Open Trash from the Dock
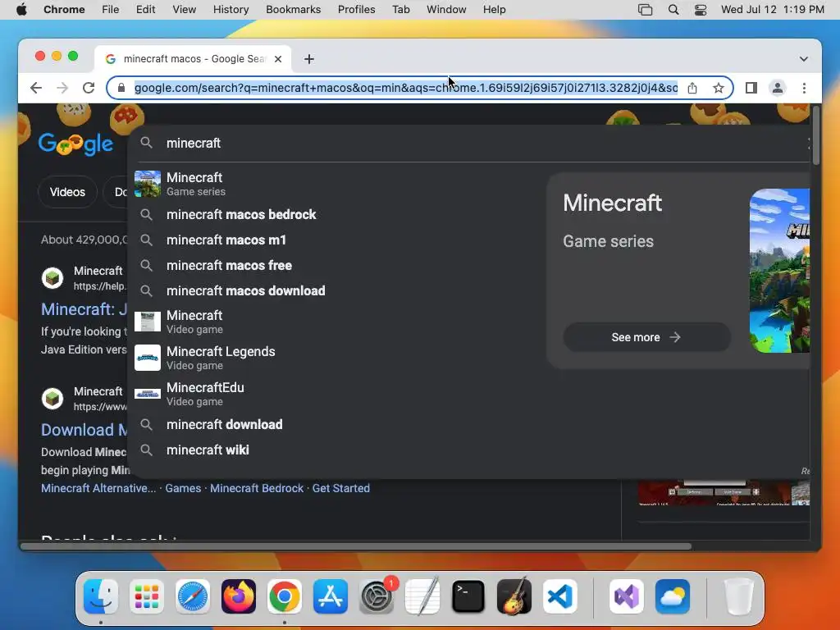Screen dimensions: 840x630 (x=738, y=596)
